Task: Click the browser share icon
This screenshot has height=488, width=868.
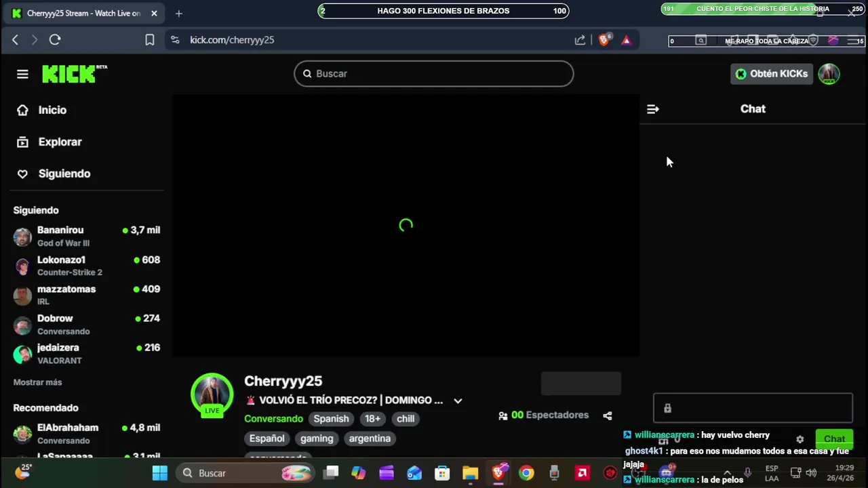Action: (x=580, y=40)
